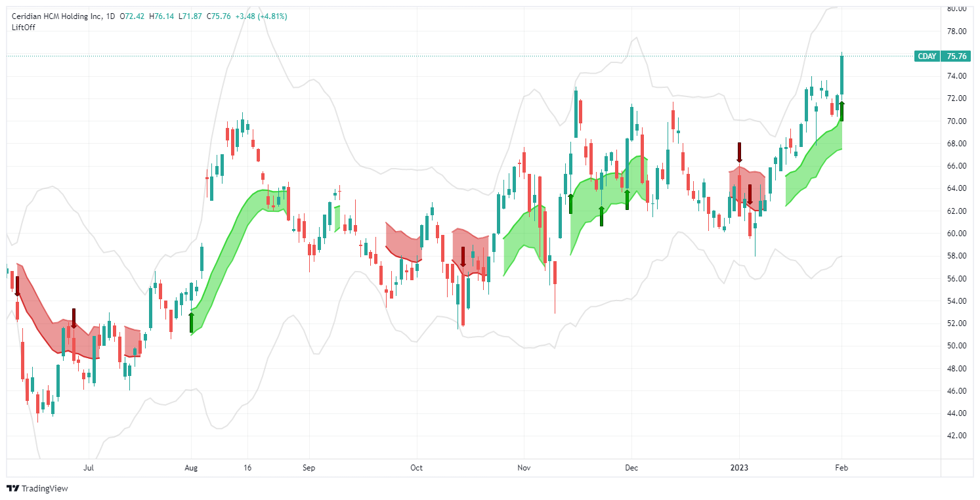Click the Dec label on time axis
The image size is (980, 500).
[x=631, y=469]
